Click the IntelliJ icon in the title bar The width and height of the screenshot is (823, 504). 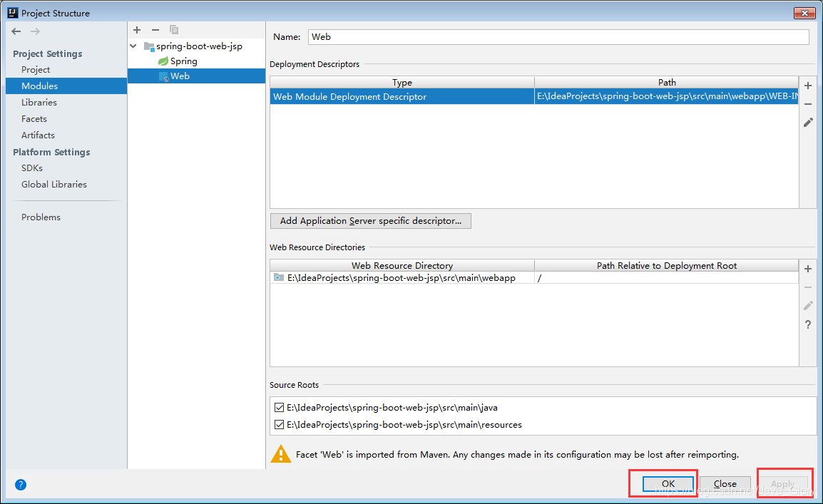13,13
